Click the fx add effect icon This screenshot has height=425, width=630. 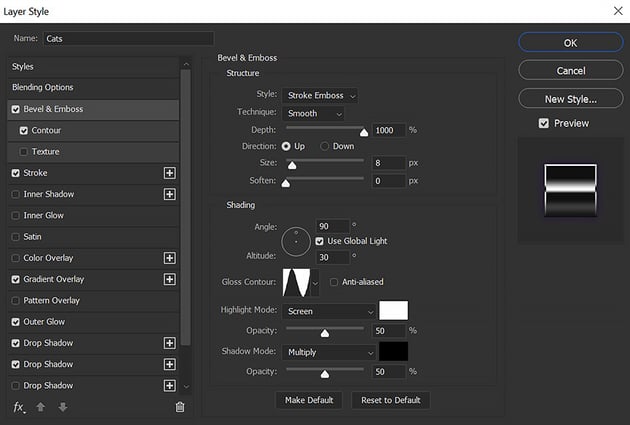pos(18,407)
